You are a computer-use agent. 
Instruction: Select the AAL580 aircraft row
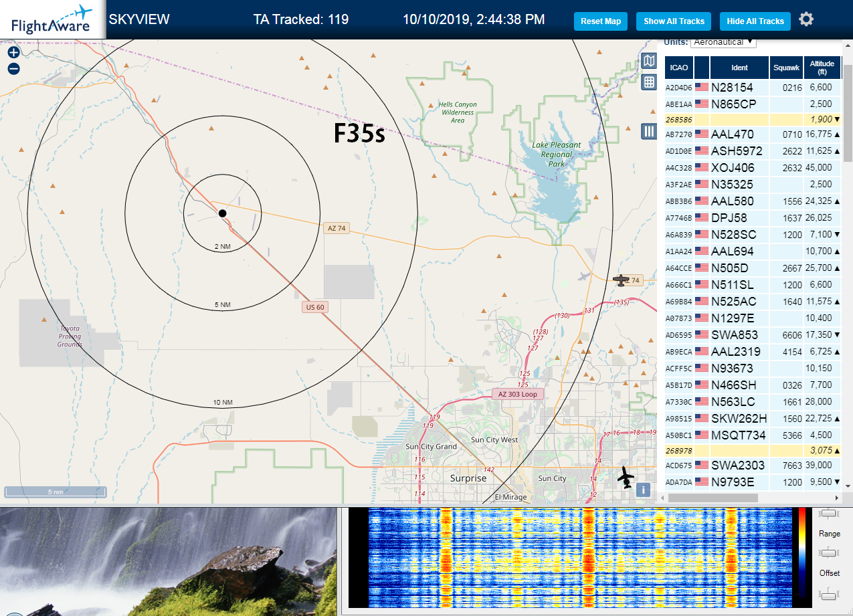point(753,201)
